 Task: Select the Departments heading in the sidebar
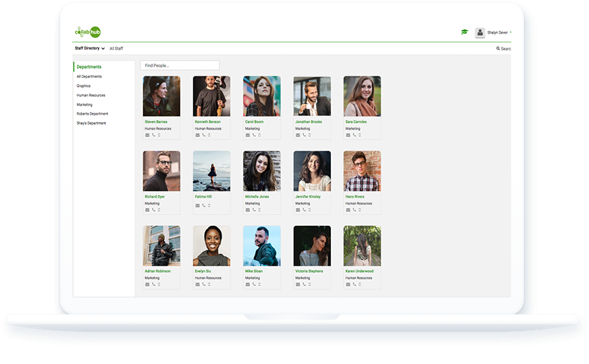tap(89, 67)
